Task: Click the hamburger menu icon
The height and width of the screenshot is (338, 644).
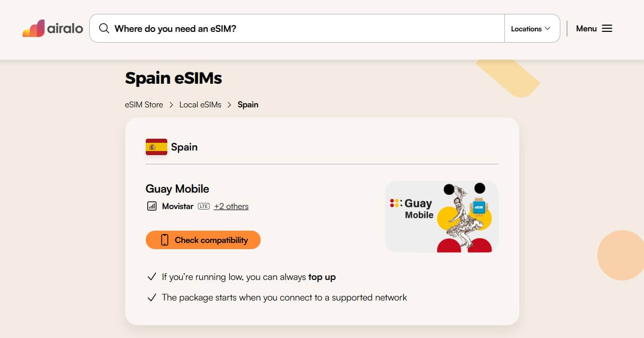Action: 607,28
